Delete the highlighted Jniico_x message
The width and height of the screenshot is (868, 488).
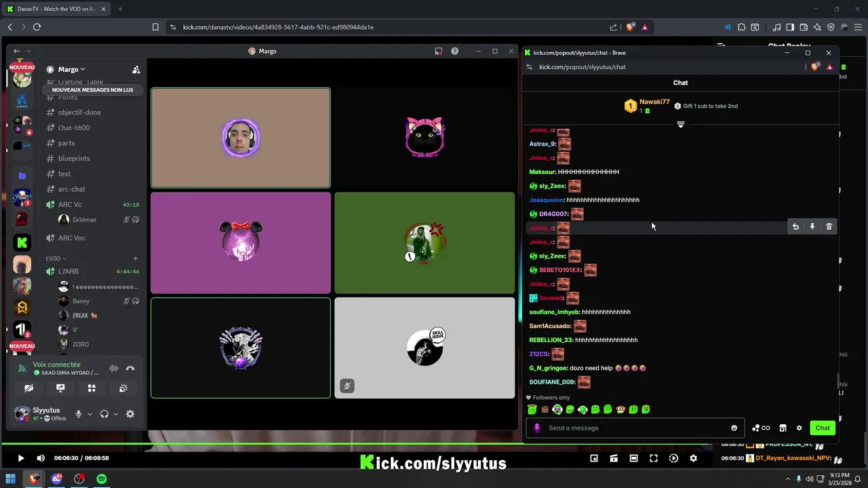[829, 226]
